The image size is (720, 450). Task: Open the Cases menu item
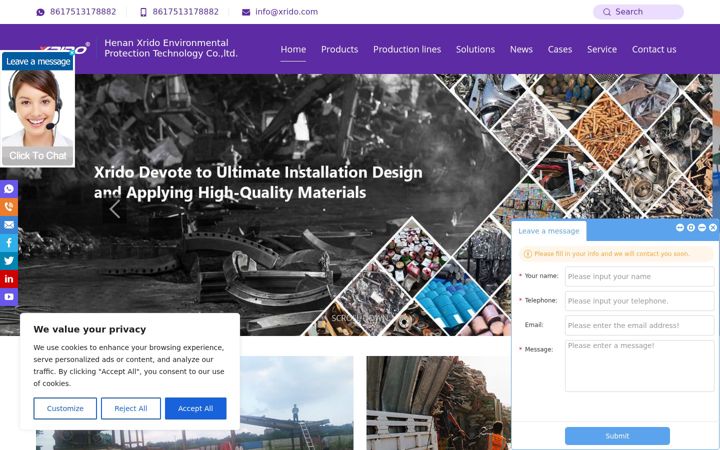(x=560, y=49)
